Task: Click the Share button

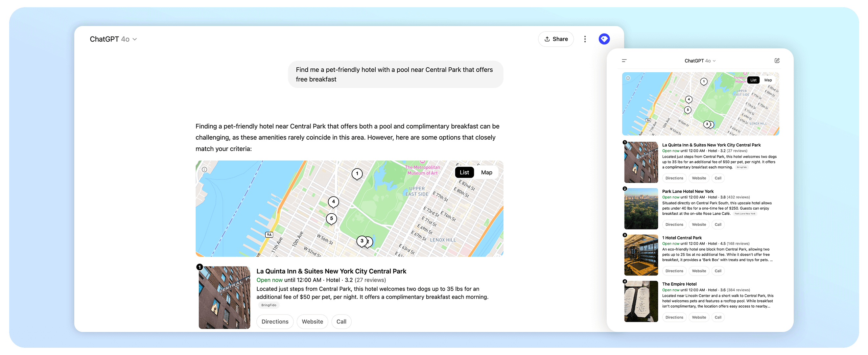Action: click(x=556, y=39)
